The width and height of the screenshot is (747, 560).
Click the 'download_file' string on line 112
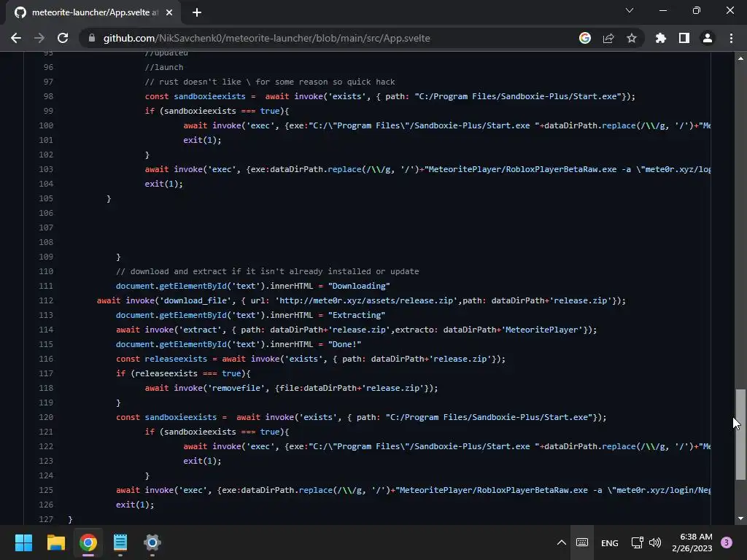click(x=196, y=300)
